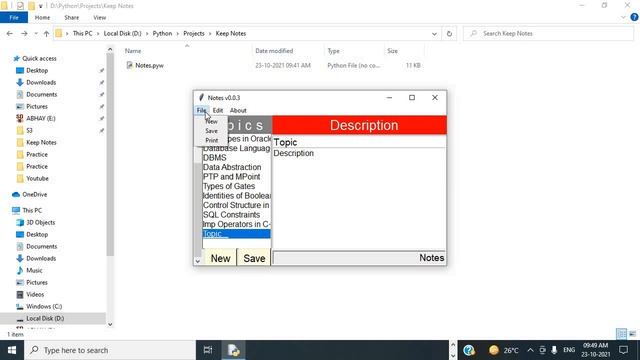The height and width of the screenshot is (360, 640).
Task: Click the Topic title field
Action: tap(359, 142)
